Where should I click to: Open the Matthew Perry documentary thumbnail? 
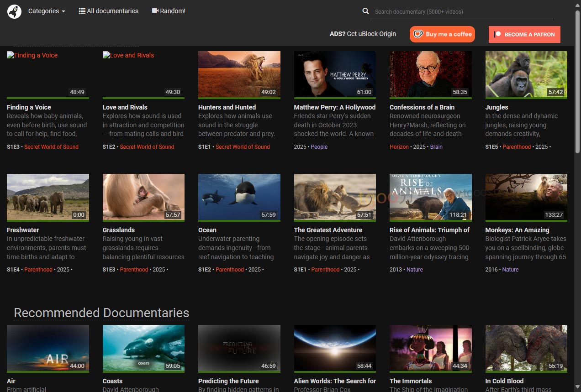click(x=335, y=74)
